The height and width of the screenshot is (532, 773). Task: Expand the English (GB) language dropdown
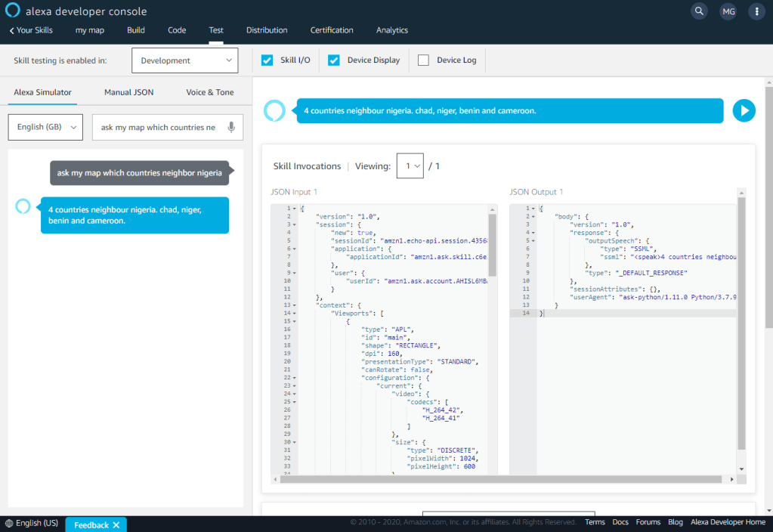click(45, 127)
